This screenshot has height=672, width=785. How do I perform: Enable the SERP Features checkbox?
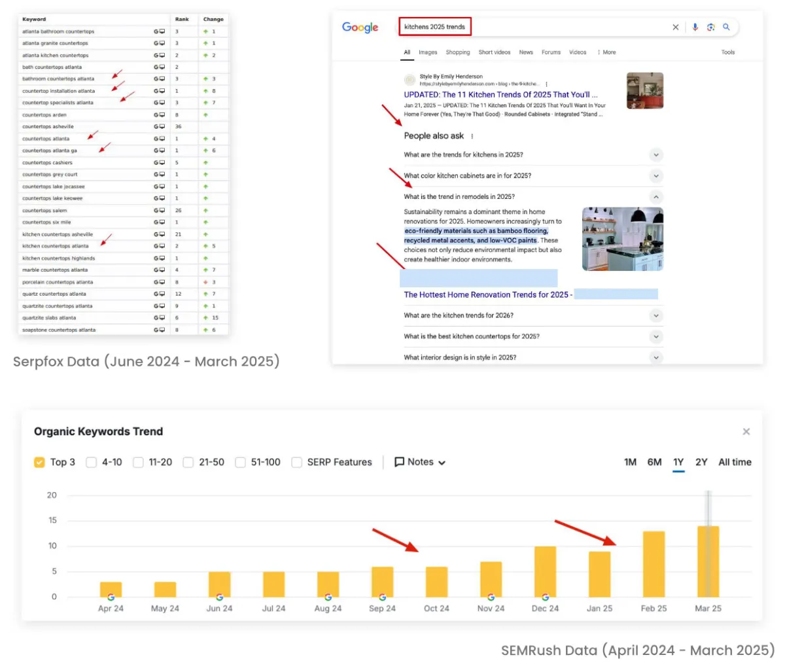point(297,462)
